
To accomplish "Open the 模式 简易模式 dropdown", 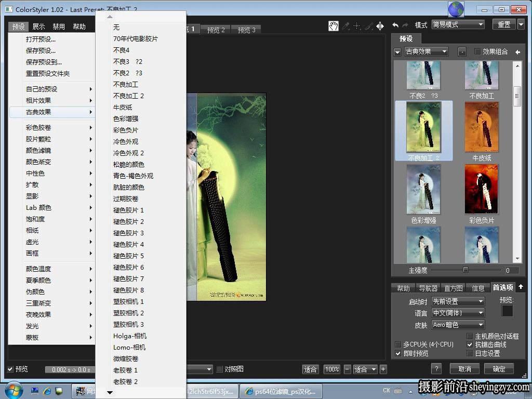I will point(458,24).
